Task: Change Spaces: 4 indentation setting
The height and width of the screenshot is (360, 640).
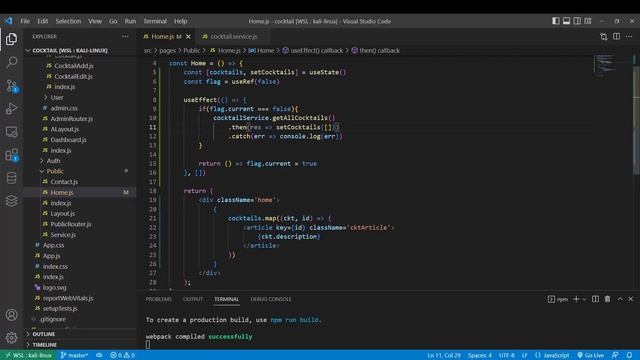Action: pos(480,355)
